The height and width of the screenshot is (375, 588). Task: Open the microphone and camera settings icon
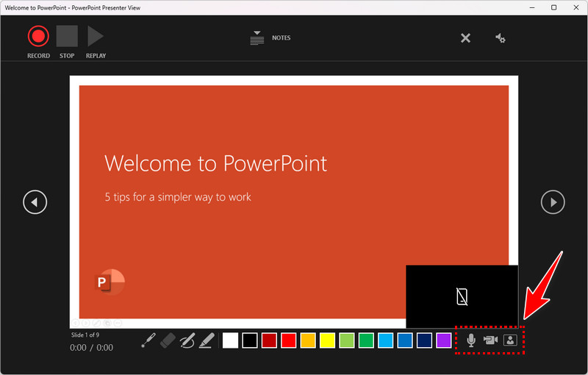point(501,38)
